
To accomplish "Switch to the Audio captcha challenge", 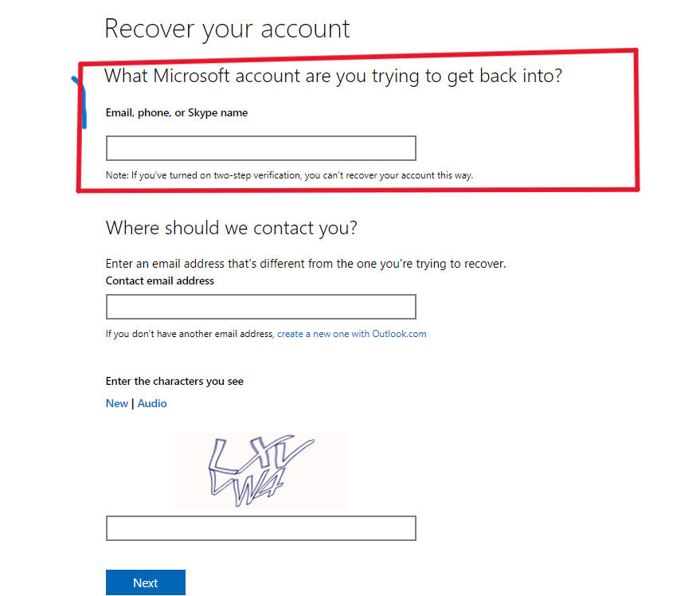I will point(152,403).
